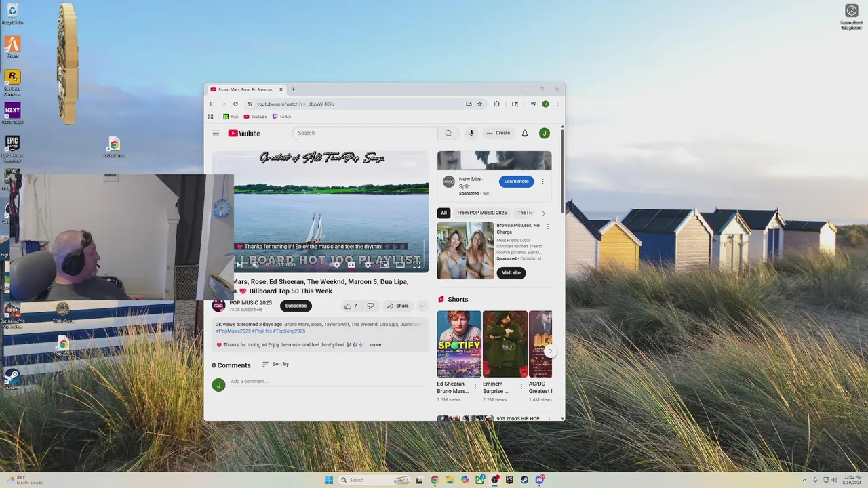Like the video with thumbs up
The height and width of the screenshot is (488, 868).
click(x=351, y=306)
